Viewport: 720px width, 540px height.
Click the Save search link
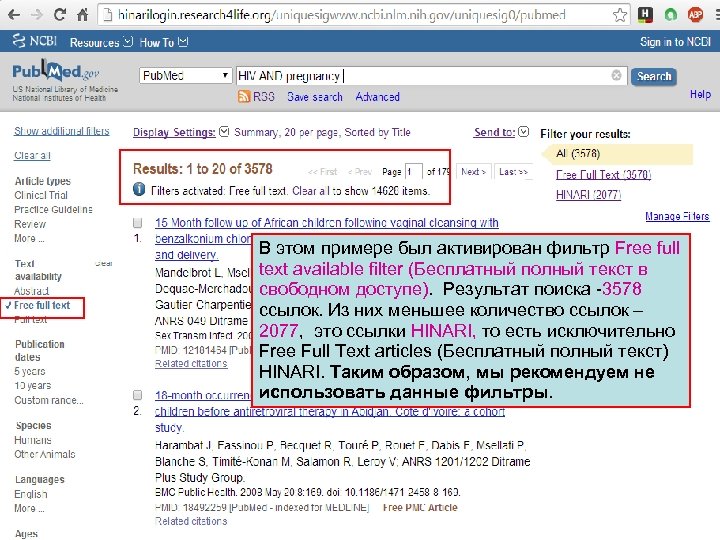[x=315, y=97]
